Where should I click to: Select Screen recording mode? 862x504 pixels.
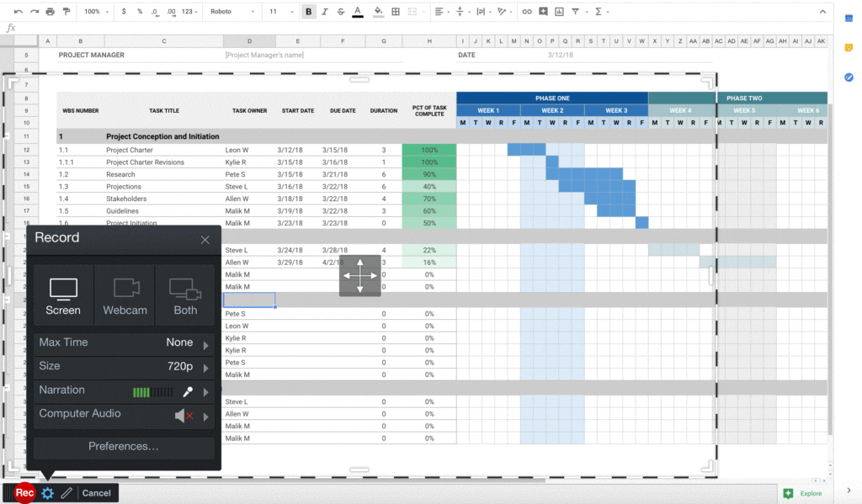pyautogui.click(x=63, y=297)
